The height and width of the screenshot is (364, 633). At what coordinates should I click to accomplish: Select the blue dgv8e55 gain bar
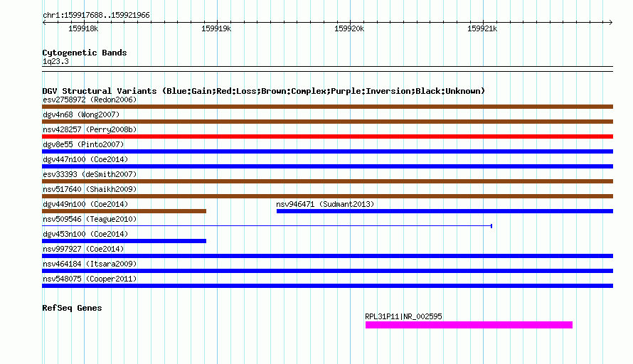click(327, 151)
